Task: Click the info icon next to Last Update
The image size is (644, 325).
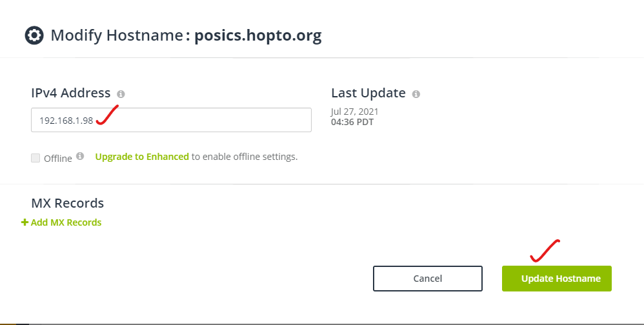Action: click(416, 94)
